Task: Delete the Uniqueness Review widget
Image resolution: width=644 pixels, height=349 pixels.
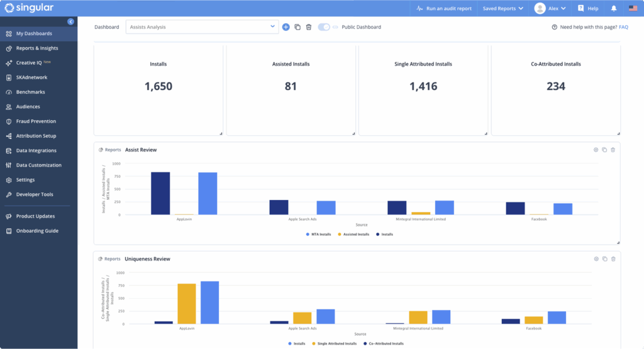Action: 613,258
